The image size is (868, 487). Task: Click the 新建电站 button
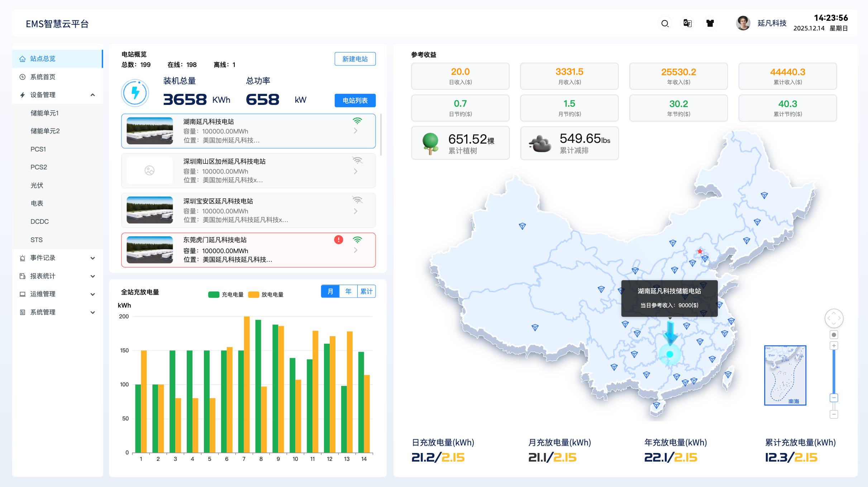[355, 59]
